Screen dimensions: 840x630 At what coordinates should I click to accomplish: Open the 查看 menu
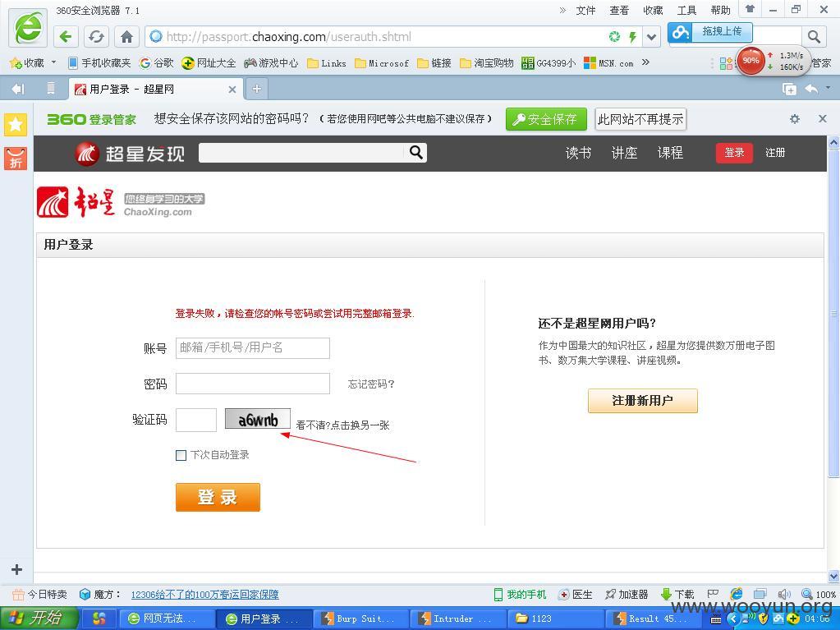[619, 10]
